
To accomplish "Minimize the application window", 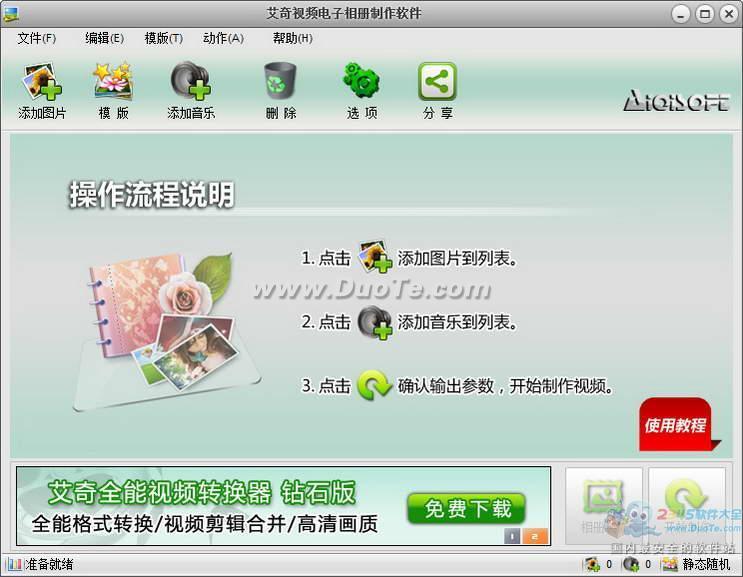I will click(x=680, y=14).
